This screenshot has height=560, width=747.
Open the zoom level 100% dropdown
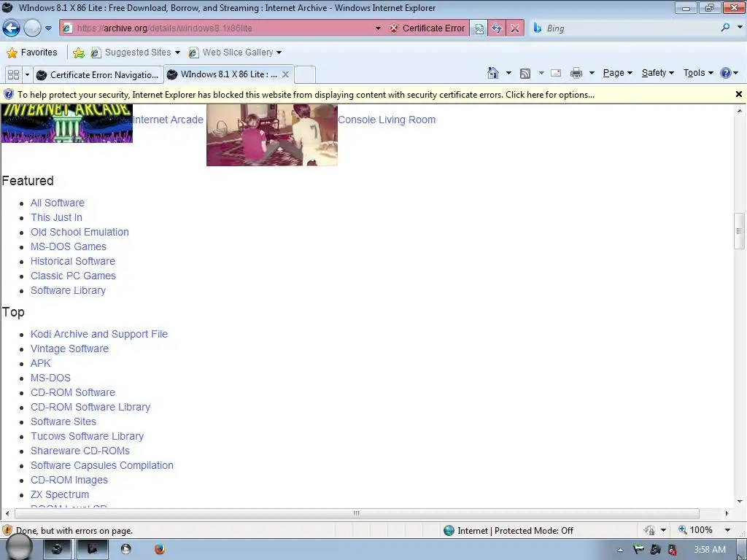pyautogui.click(x=727, y=530)
